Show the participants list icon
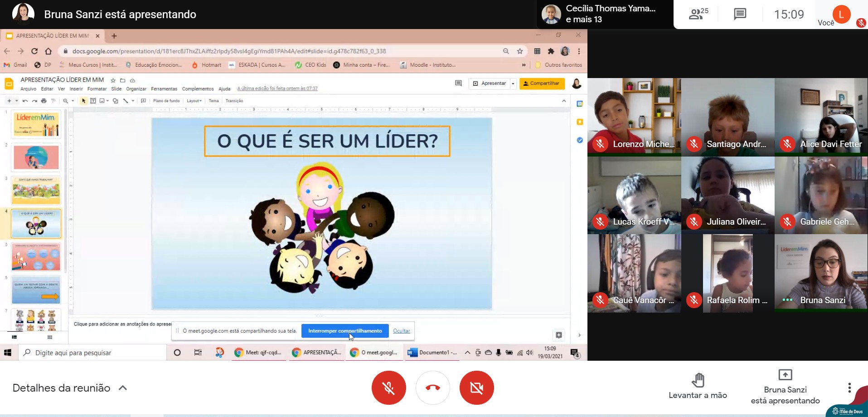Viewport: 868px width, 417px height. tap(698, 15)
